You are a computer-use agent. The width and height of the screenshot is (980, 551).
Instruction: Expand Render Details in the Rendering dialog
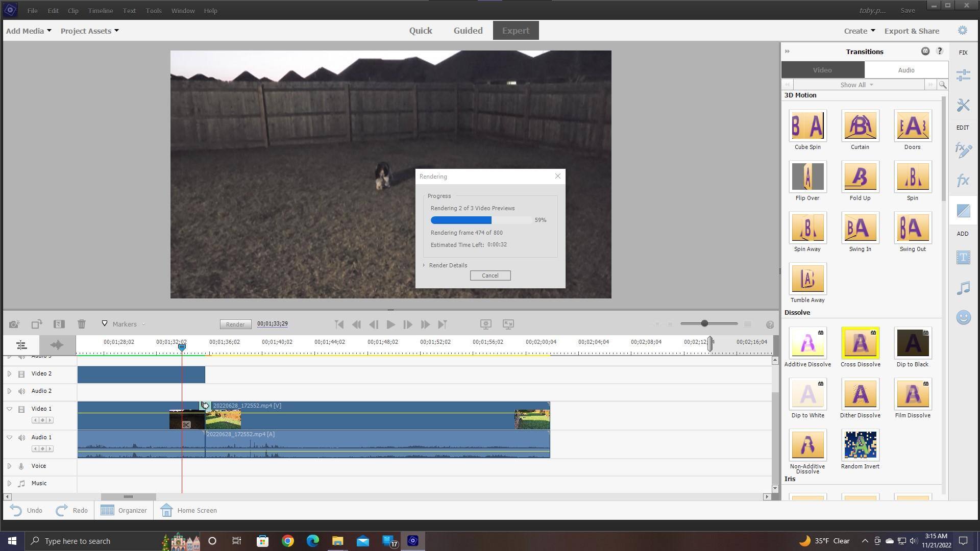point(445,265)
